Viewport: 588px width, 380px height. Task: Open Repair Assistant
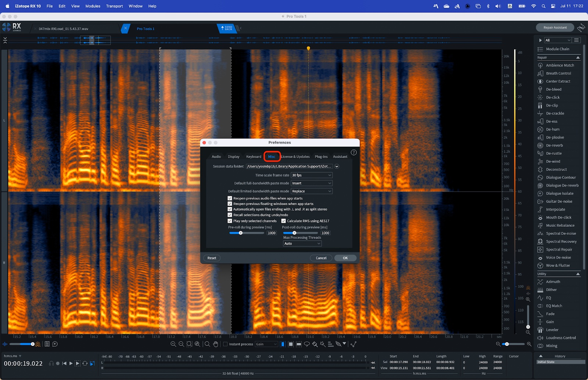point(555,28)
